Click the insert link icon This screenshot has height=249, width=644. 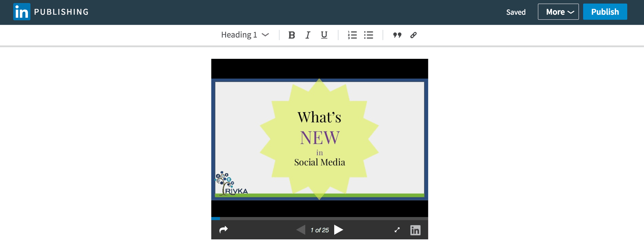pyautogui.click(x=413, y=35)
